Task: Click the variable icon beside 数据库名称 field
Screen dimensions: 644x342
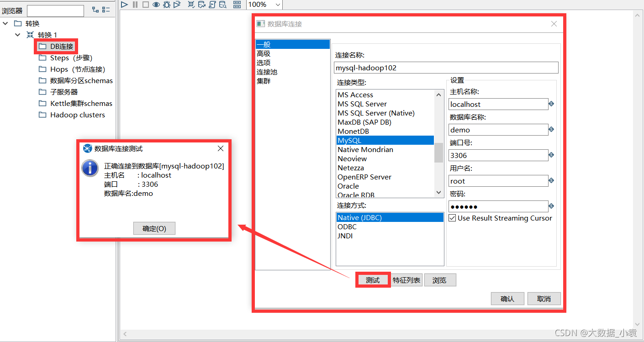Action: (551, 130)
